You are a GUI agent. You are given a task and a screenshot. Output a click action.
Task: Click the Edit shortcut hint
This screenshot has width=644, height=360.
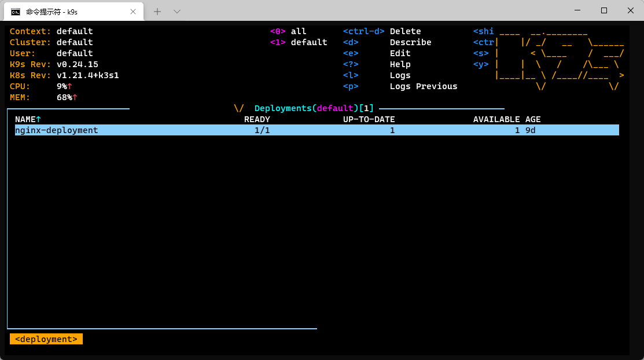pos(400,53)
